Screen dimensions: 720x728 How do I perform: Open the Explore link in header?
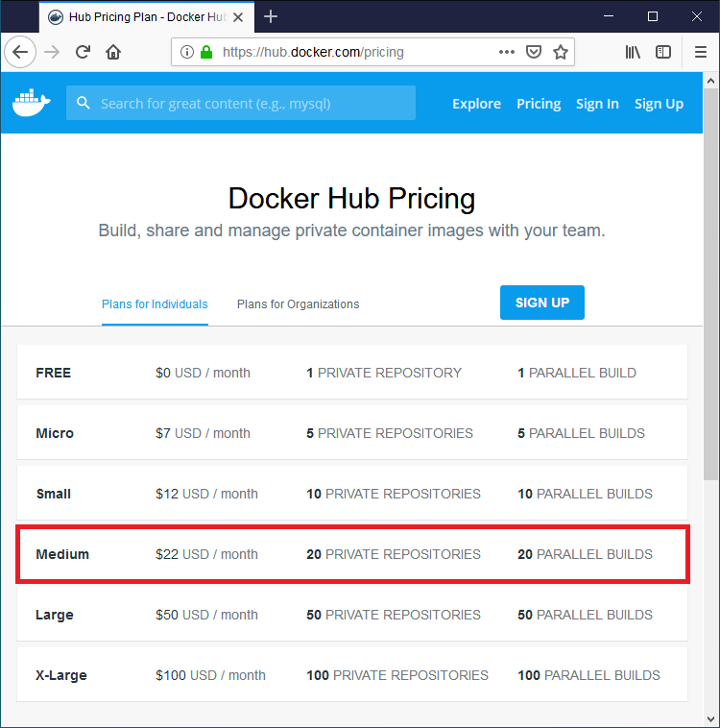point(476,104)
